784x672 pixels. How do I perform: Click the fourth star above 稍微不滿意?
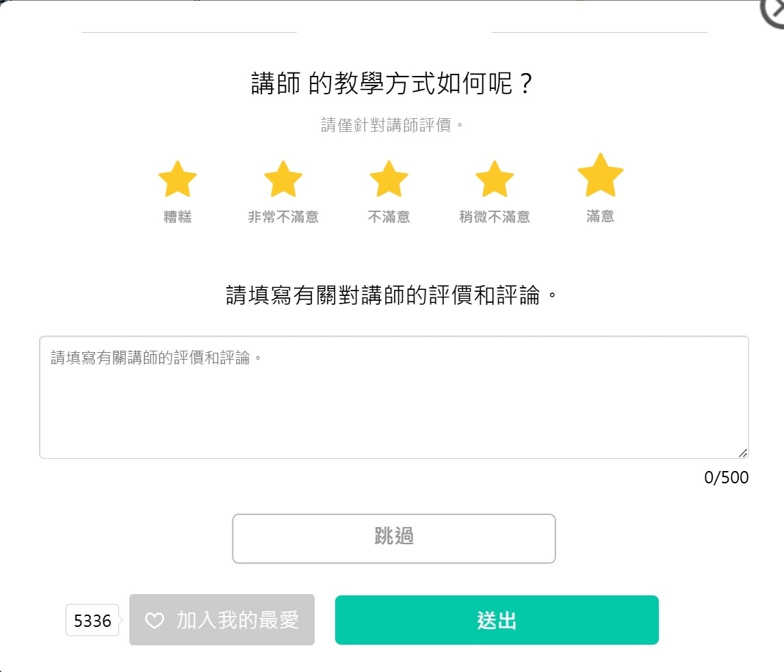tap(495, 179)
